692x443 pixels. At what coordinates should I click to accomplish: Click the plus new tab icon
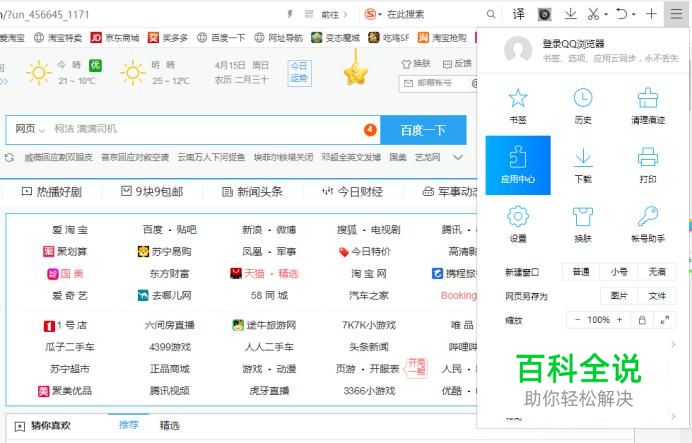(651, 14)
